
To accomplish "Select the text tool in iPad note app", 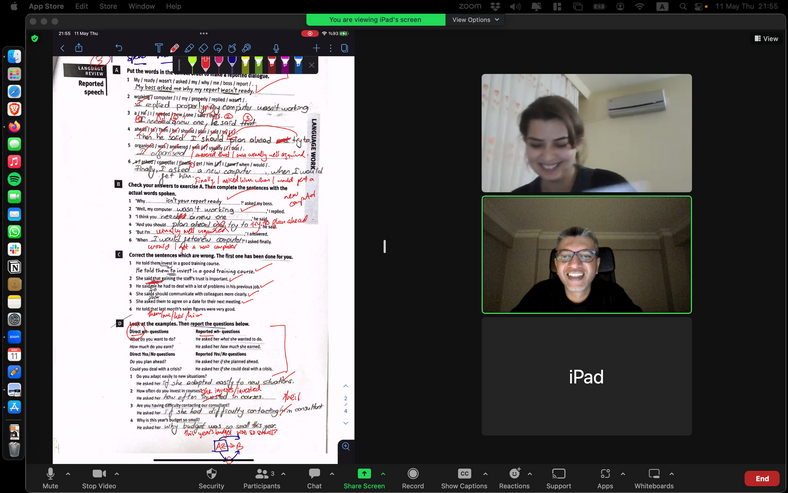I will pyautogui.click(x=159, y=48).
